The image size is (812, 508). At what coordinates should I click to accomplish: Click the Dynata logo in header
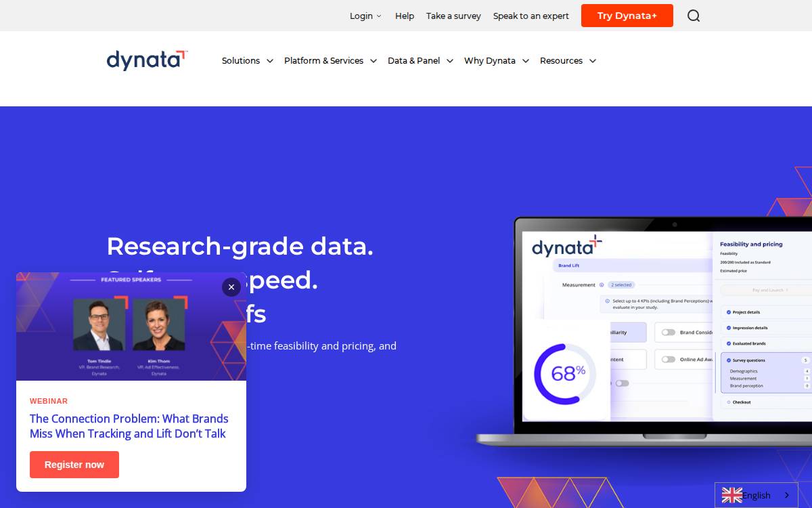[x=147, y=60]
